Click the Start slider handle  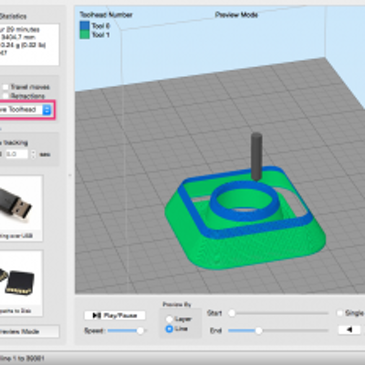pos(232,313)
